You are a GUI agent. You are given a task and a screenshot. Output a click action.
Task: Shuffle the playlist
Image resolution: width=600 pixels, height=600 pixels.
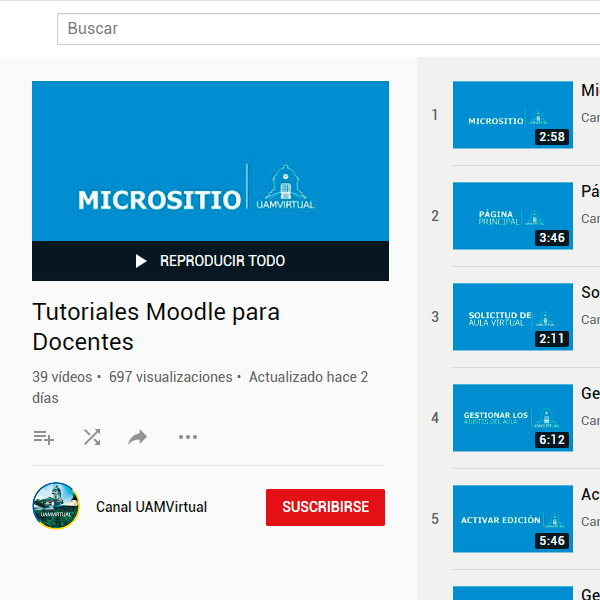92,437
